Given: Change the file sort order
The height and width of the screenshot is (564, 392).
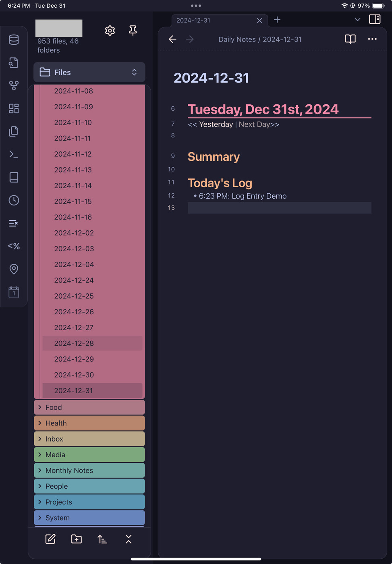Looking at the screenshot, I should click(x=102, y=539).
